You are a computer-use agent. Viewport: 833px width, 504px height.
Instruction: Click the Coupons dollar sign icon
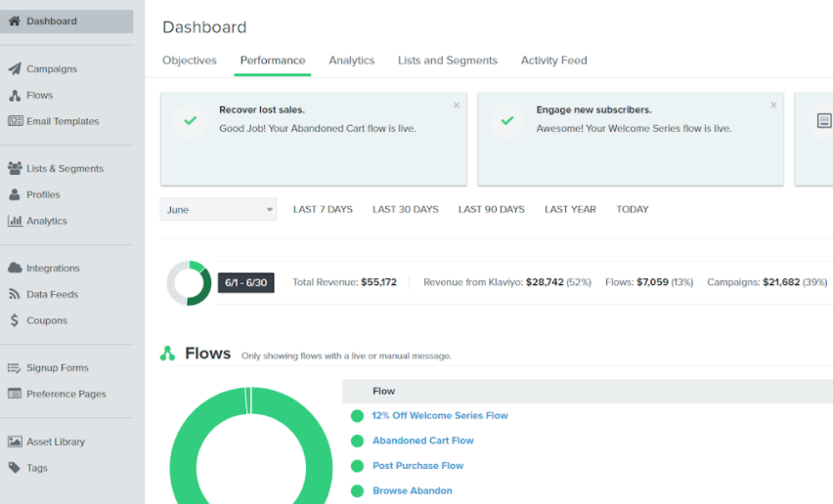(15, 320)
